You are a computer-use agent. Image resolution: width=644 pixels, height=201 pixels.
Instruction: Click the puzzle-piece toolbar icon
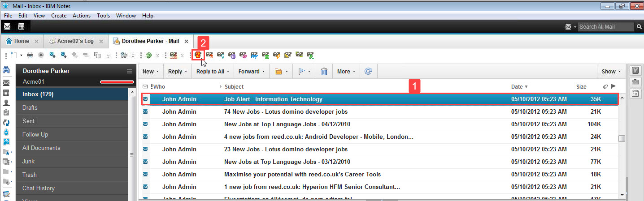(124, 55)
